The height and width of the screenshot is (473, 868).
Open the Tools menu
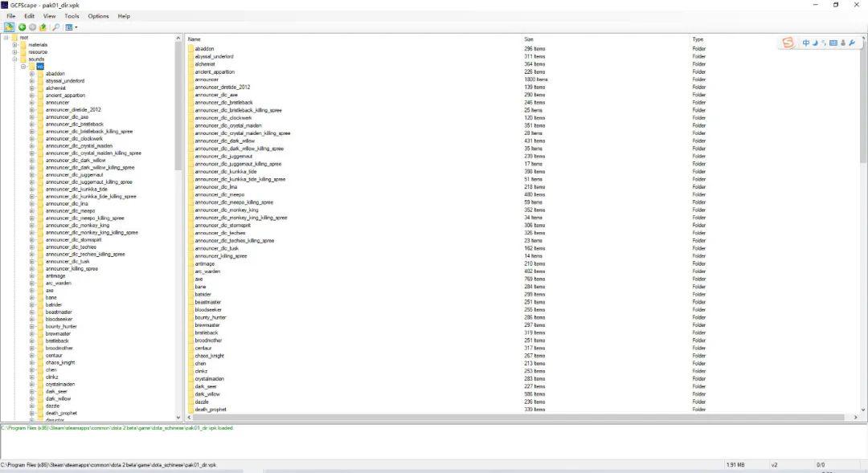[x=72, y=16]
